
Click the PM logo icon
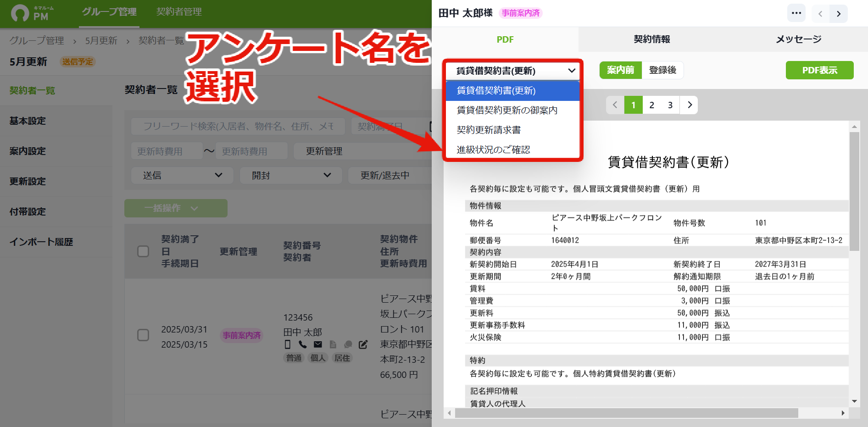(x=20, y=13)
